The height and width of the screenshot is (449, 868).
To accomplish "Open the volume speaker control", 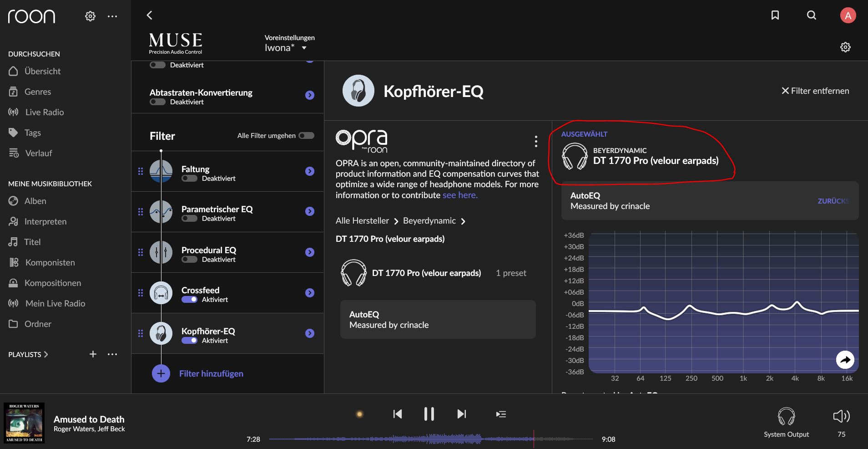I will 841,416.
